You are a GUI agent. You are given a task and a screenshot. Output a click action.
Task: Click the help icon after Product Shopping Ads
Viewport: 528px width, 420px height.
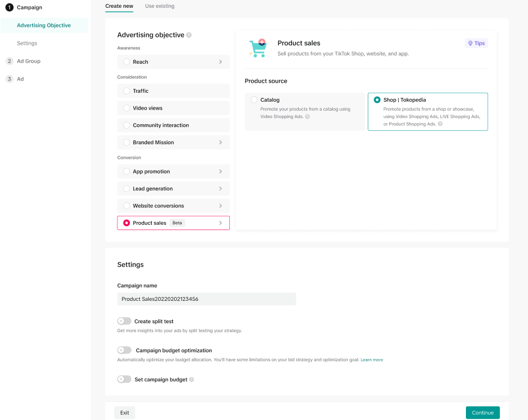(x=440, y=124)
